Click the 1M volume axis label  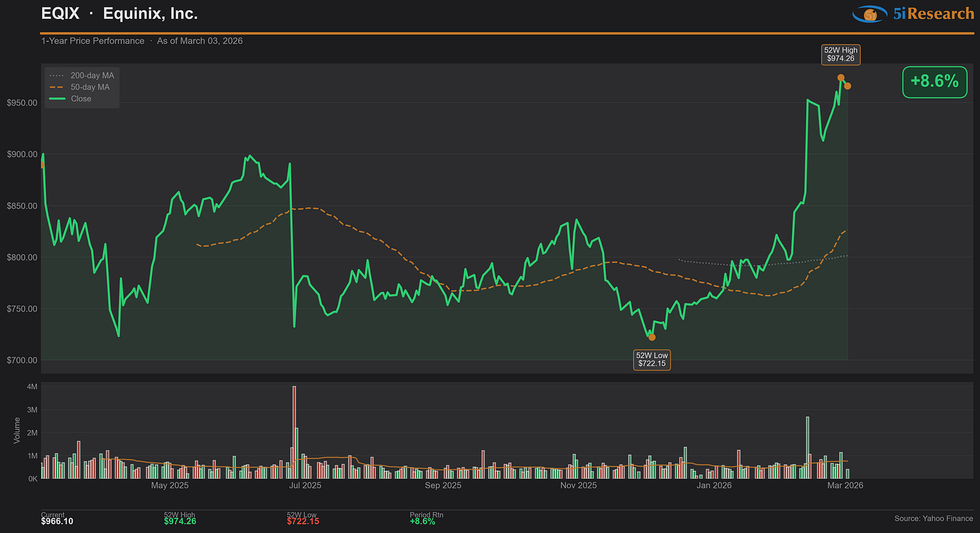click(32, 456)
